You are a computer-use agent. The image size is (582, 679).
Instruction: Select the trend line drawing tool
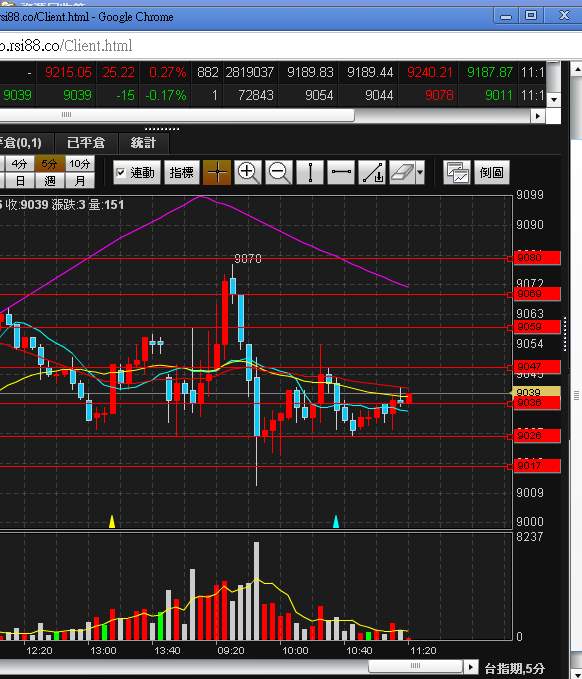pos(372,172)
